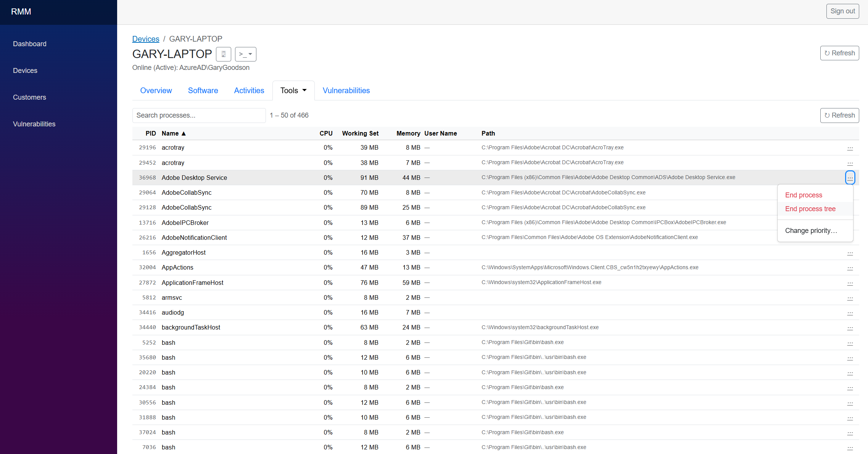Open the three-dot menu for AppActions row
Viewport: 868px width, 454px height.
(x=850, y=268)
